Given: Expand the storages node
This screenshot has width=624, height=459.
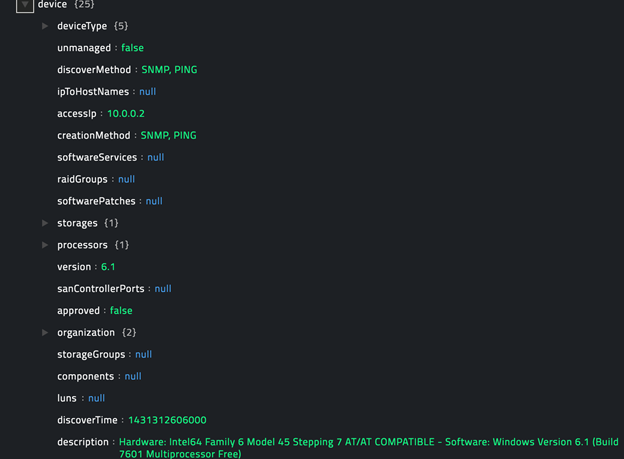Looking at the screenshot, I should click(x=45, y=223).
